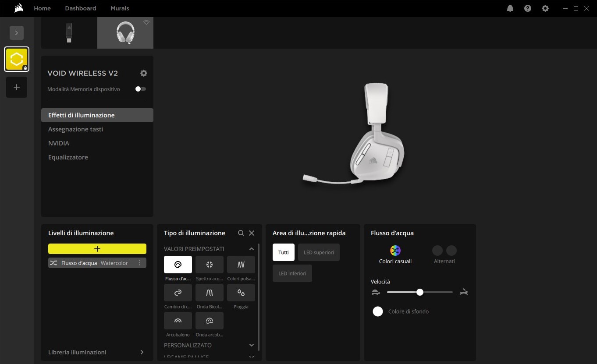Expand the PERSONALIZZATO section
The image size is (597, 364).
point(251,345)
